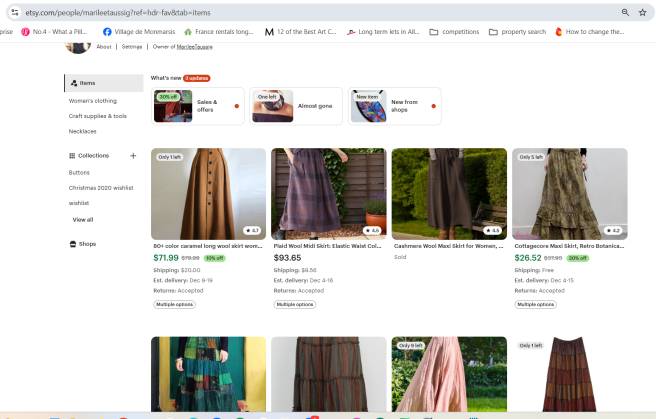
Task: Open the Collections section in sidebar
Action: tap(93, 156)
